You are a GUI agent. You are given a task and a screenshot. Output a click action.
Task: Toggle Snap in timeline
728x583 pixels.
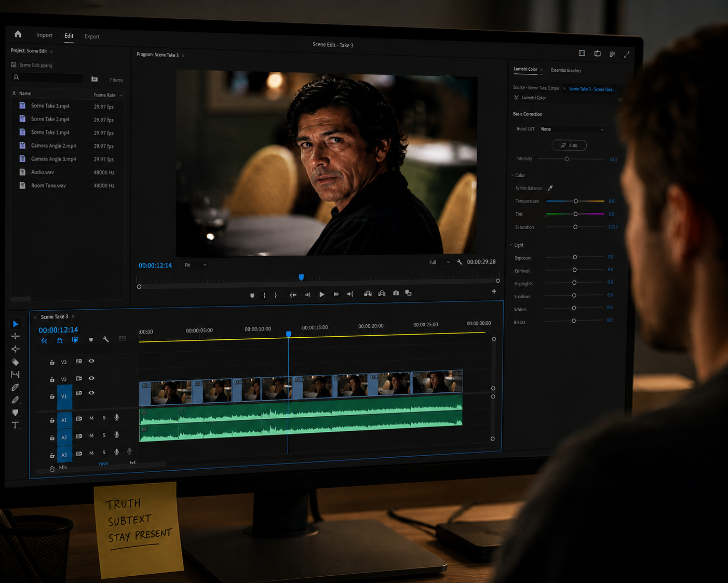tap(60, 341)
